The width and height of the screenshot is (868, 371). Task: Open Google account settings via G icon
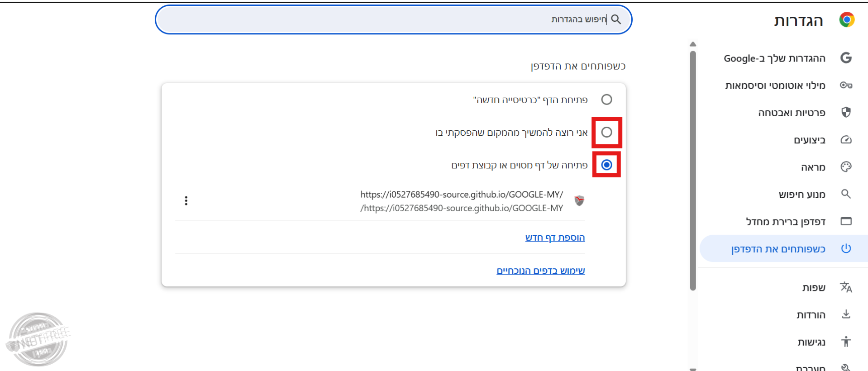pos(846,58)
